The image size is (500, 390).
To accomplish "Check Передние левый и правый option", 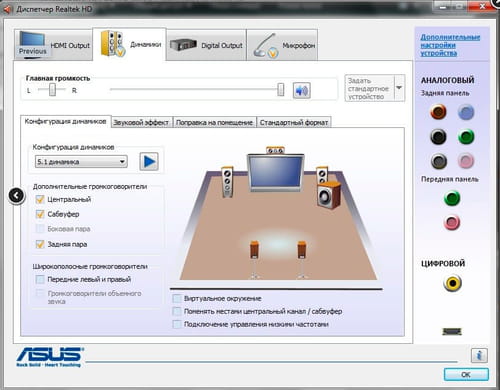I will (x=40, y=279).
